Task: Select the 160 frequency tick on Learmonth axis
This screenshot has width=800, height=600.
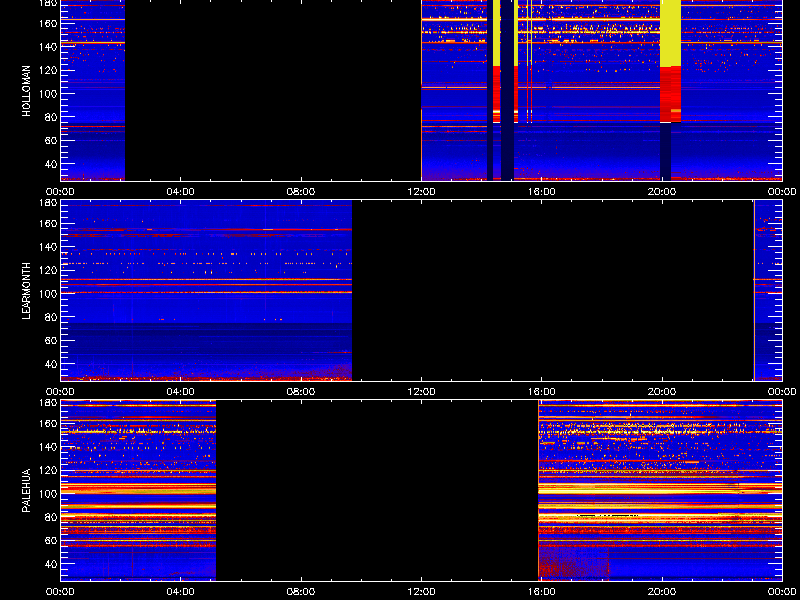Action: pos(47,223)
